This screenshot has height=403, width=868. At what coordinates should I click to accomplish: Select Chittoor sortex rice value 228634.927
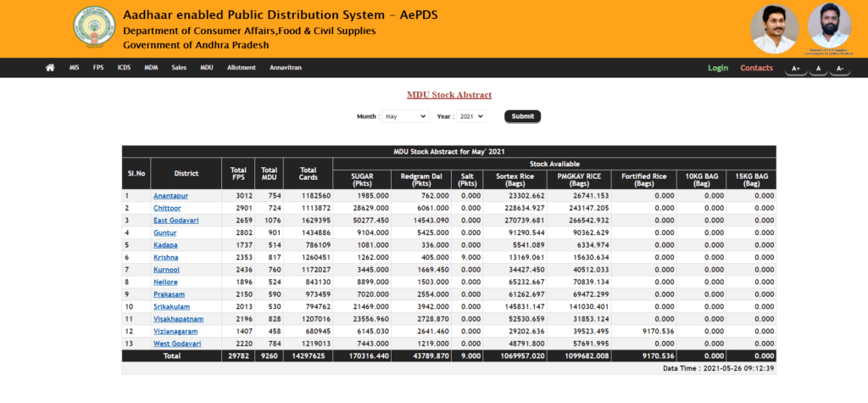point(526,209)
